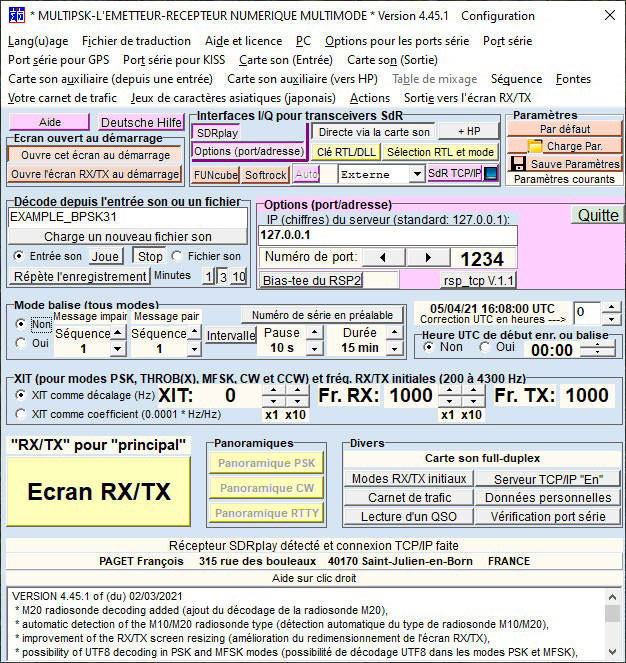The image size is (626, 663).
Task: Click the Clé RTL/DLL button
Action: (346, 152)
